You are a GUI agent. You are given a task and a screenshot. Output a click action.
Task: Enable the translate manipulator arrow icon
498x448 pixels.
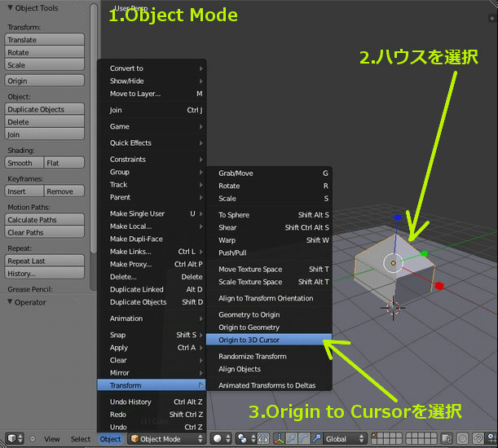(291, 438)
